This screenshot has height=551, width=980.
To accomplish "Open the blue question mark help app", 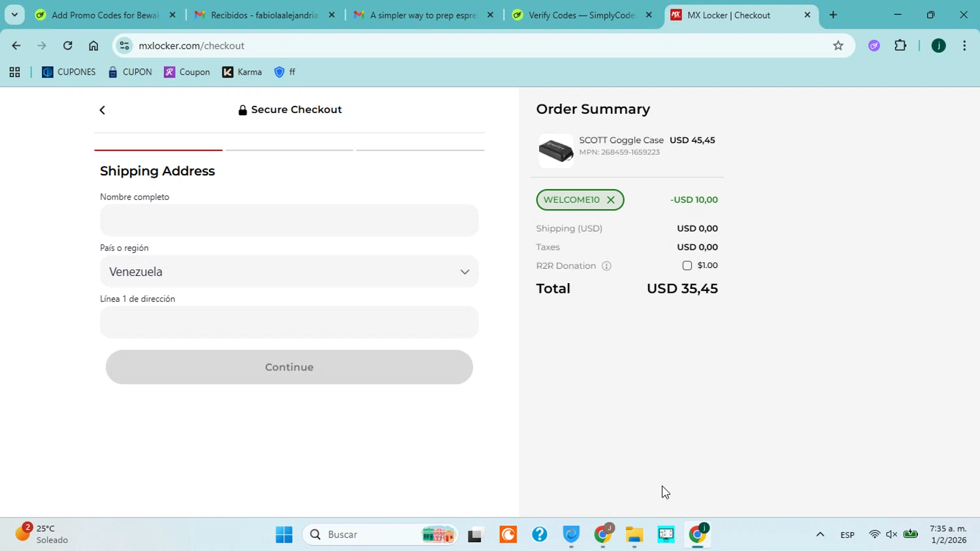I will [x=540, y=535].
